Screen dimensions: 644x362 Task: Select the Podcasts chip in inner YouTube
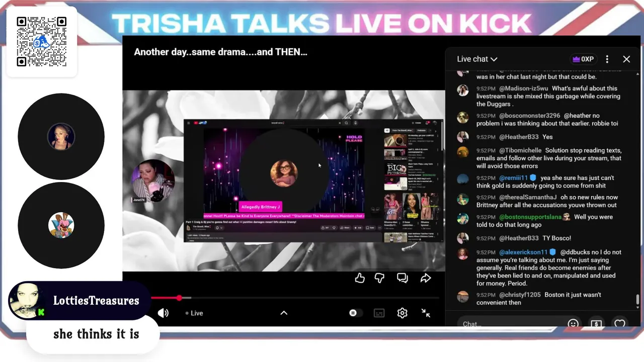pos(422,130)
